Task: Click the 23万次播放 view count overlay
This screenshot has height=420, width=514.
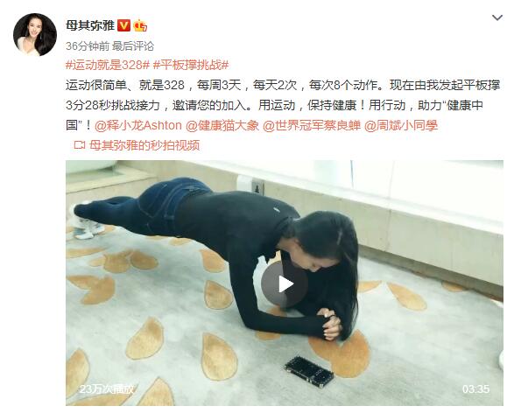Action: [x=107, y=388]
